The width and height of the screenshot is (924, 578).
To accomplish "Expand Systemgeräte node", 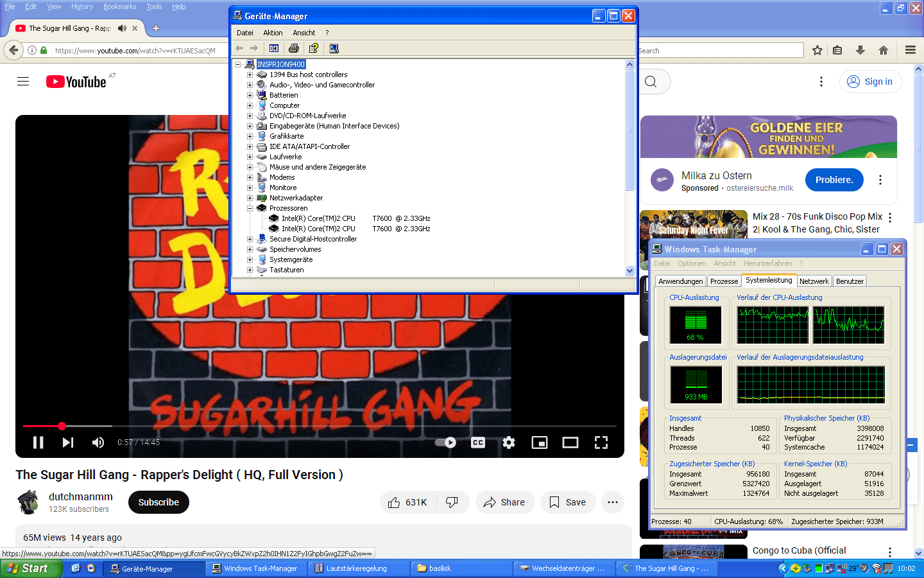I will (250, 259).
